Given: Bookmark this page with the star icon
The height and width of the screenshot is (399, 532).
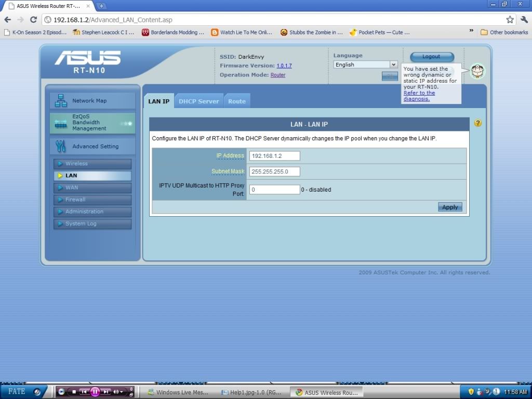Looking at the screenshot, I should point(510,20).
